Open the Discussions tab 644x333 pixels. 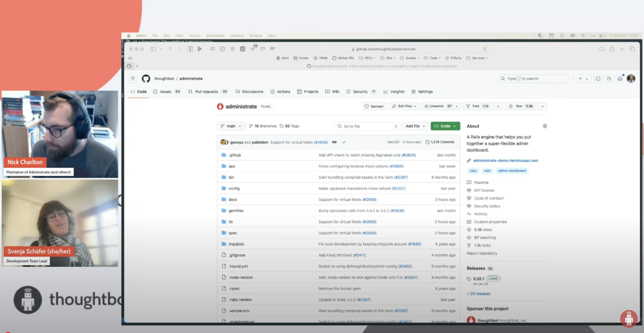coord(249,91)
